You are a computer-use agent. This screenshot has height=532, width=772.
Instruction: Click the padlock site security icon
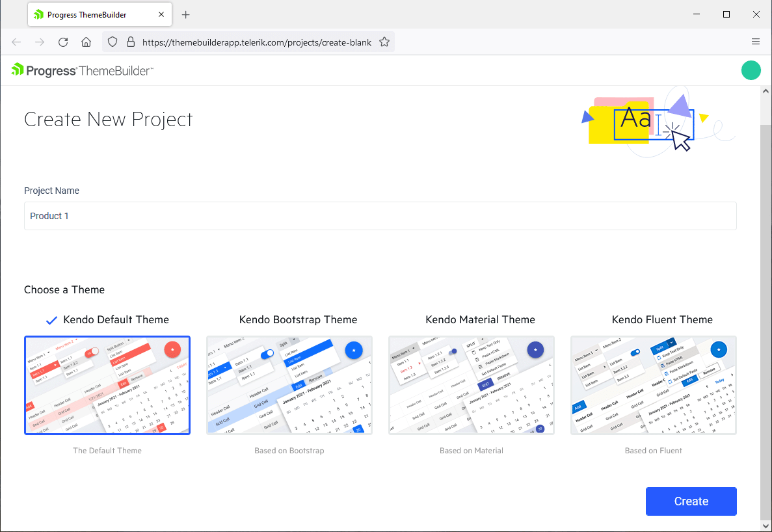pos(131,41)
